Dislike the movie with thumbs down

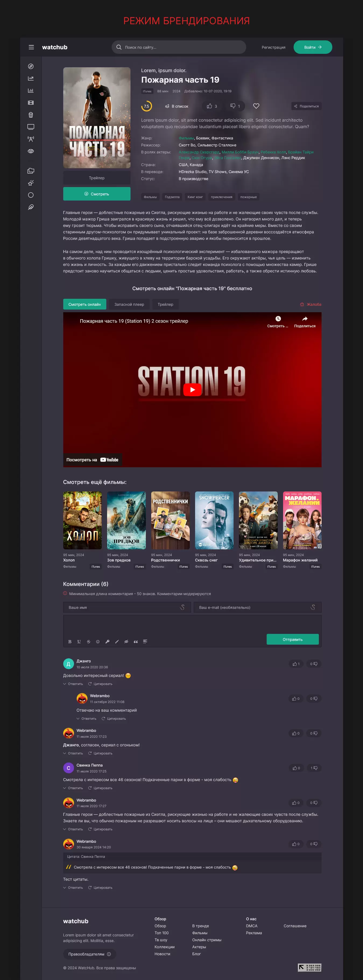coord(235,106)
